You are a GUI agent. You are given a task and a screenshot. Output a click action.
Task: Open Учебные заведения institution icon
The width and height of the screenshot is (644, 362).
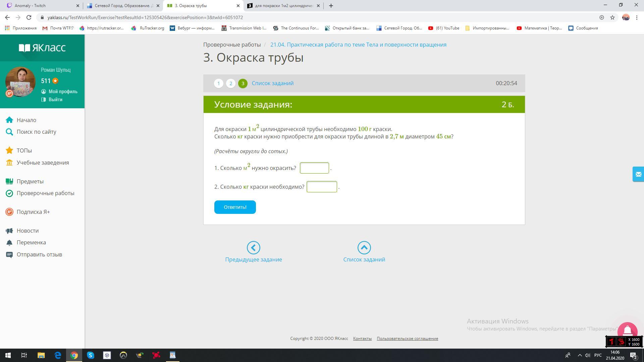tap(9, 163)
